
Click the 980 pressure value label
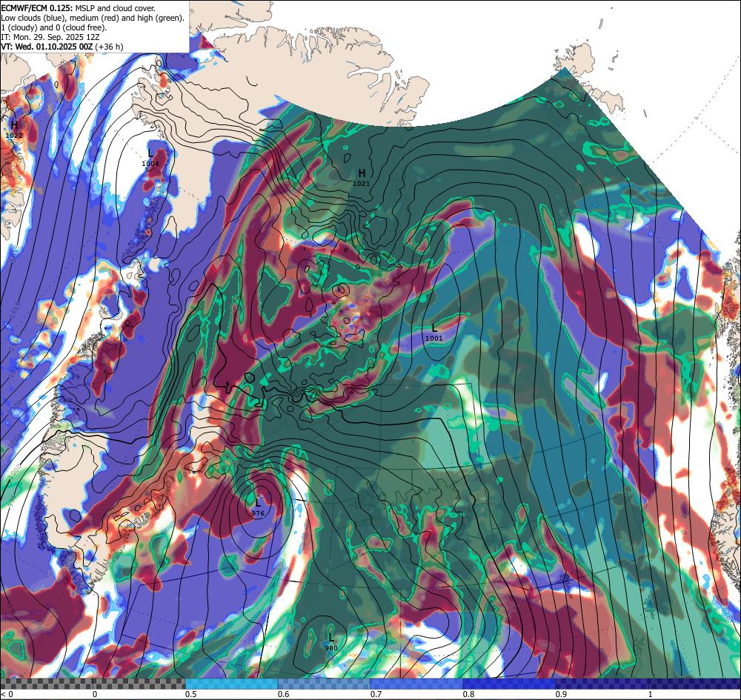click(x=331, y=647)
